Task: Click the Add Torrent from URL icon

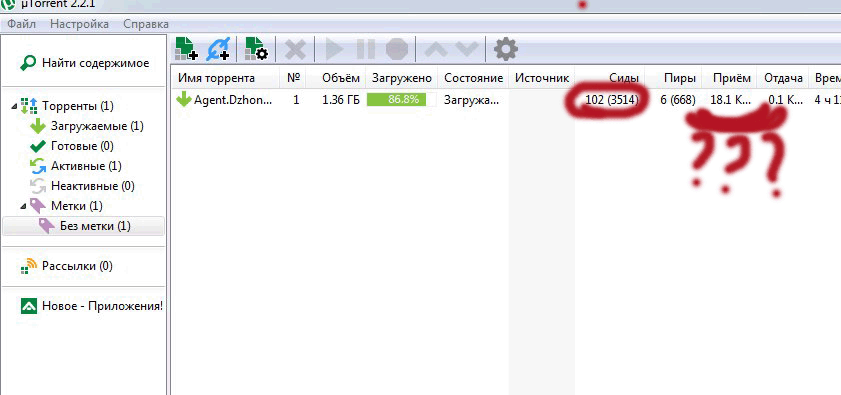Action: 218,49
